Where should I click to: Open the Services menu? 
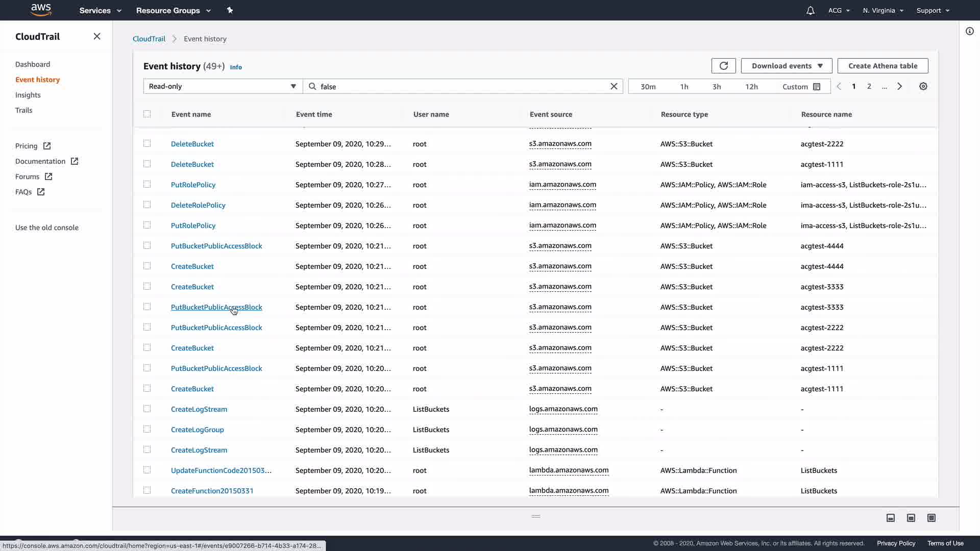tap(100, 10)
